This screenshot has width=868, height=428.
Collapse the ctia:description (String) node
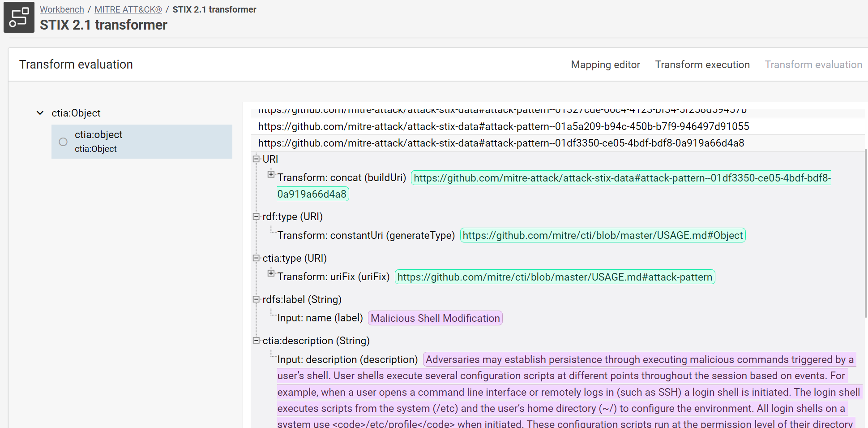pyautogui.click(x=256, y=341)
